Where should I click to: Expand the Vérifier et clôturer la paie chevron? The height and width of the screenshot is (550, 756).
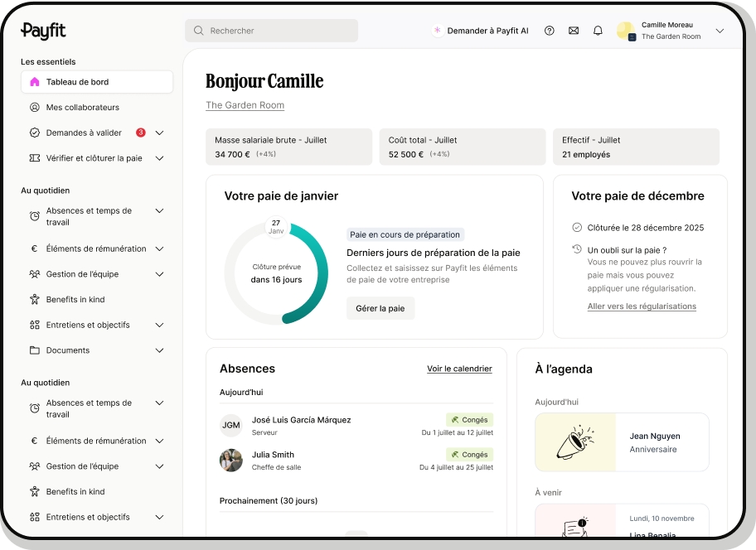160,158
